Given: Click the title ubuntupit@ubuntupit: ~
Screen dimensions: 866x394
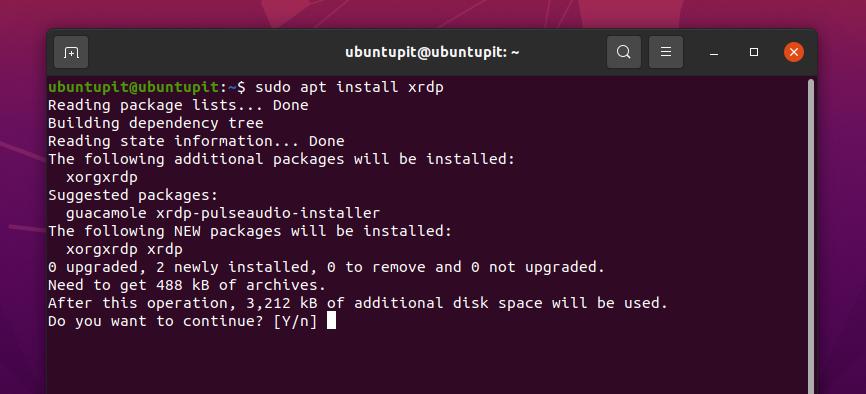Looking at the screenshot, I should tap(432, 52).
